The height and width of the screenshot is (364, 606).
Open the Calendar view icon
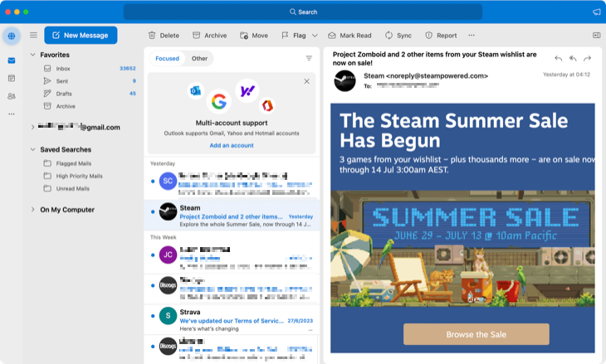pyautogui.click(x=12, y=78)
